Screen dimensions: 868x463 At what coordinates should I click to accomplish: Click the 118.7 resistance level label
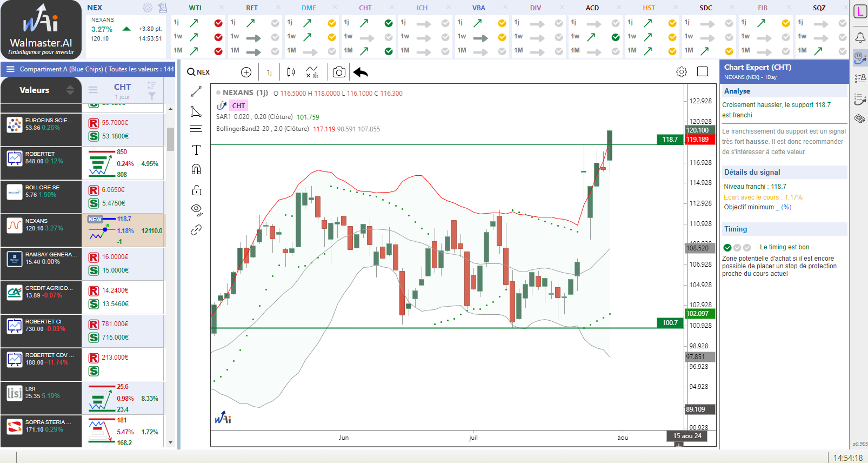[x=670, y=140]
